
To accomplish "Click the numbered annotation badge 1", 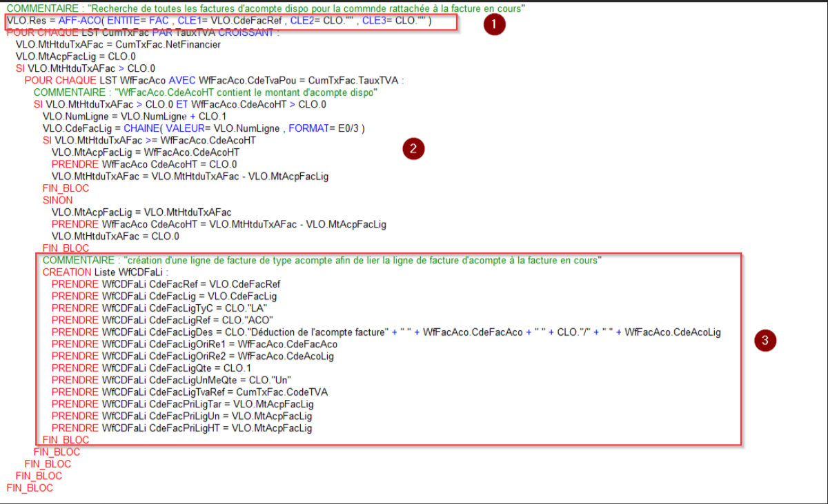I will (x=494, y=24).
